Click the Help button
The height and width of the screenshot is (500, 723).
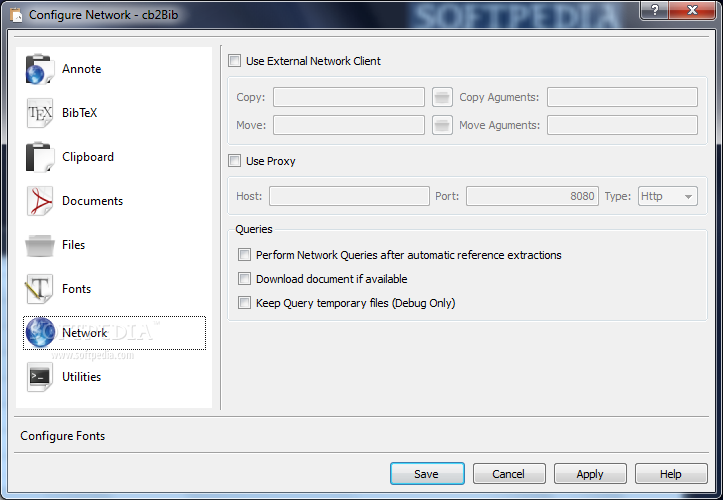671,474
